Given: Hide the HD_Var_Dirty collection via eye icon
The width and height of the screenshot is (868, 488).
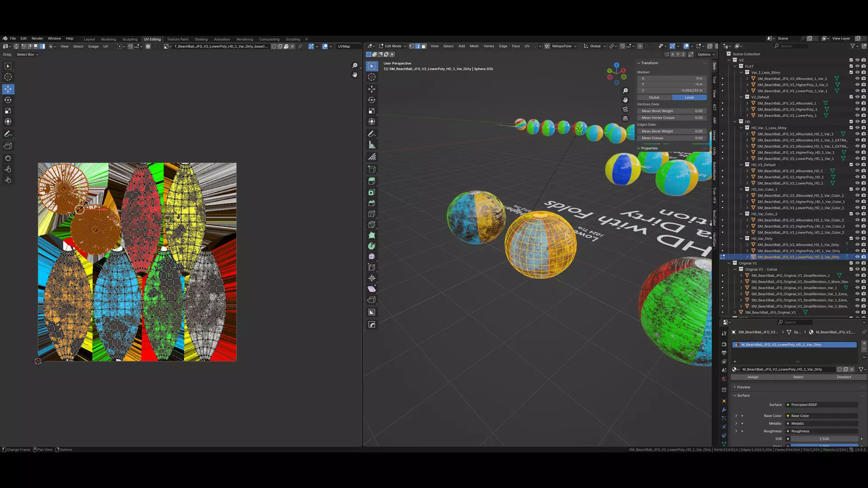Looking at the screenshot, I should 857,239.
